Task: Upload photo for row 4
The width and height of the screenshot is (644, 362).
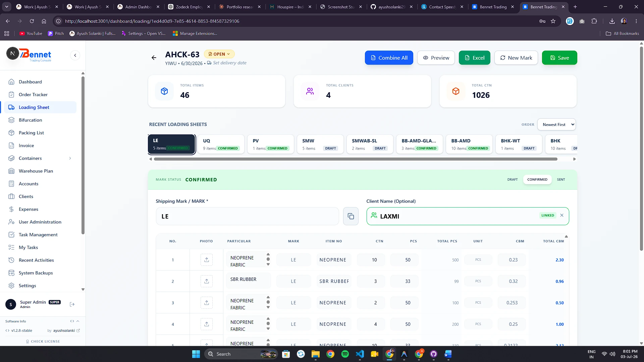Action: (207, 324)
